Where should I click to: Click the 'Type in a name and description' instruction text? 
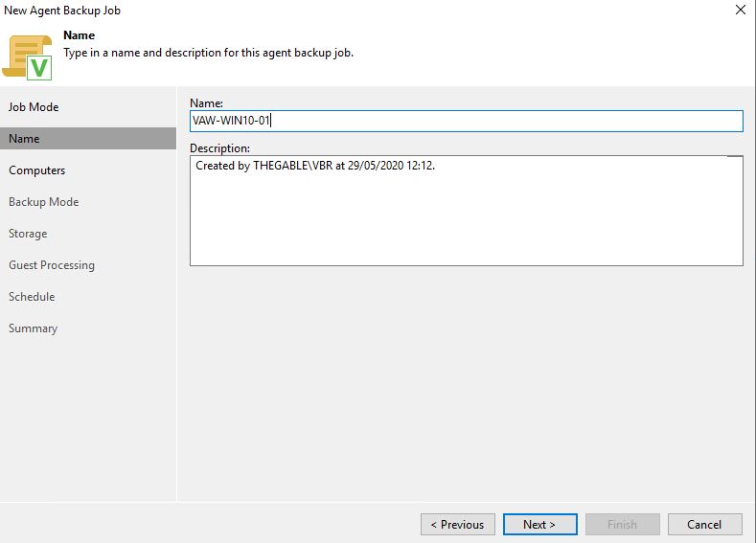pyautogui.click(x=208, y=53)
